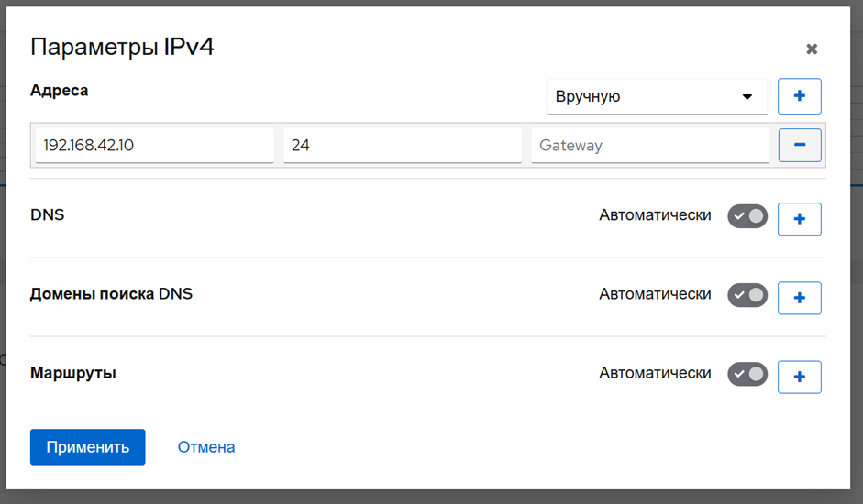This screenshot has height=504, width=863.
Task: Add a new route with plus button
Action: (x=799, y=377)
